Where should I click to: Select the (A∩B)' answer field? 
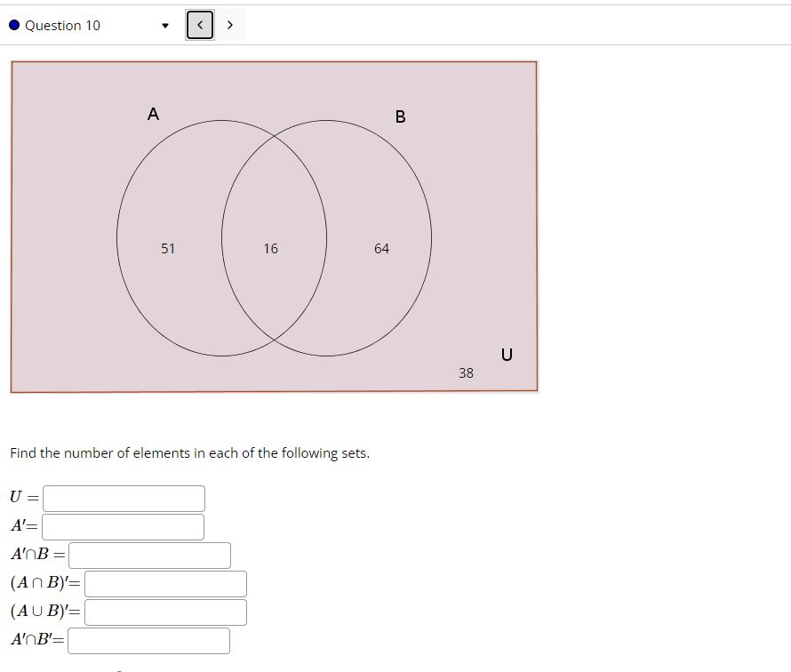[x=167, y=583]
